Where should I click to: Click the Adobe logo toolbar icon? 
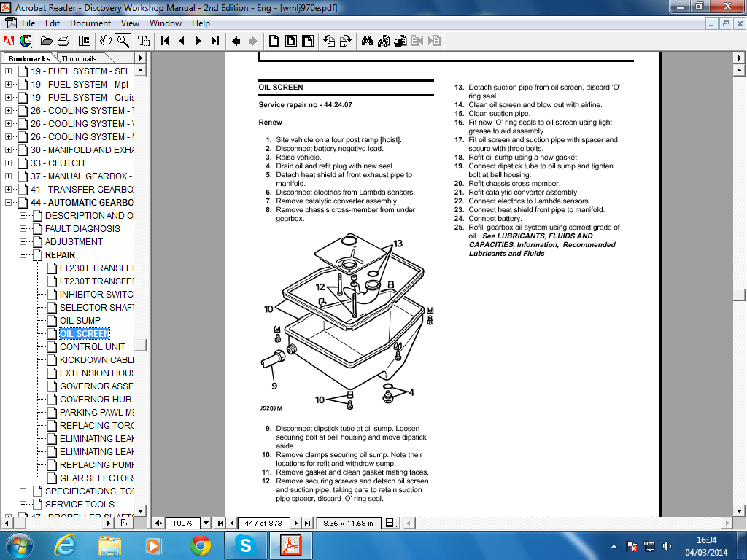(9, 41)
